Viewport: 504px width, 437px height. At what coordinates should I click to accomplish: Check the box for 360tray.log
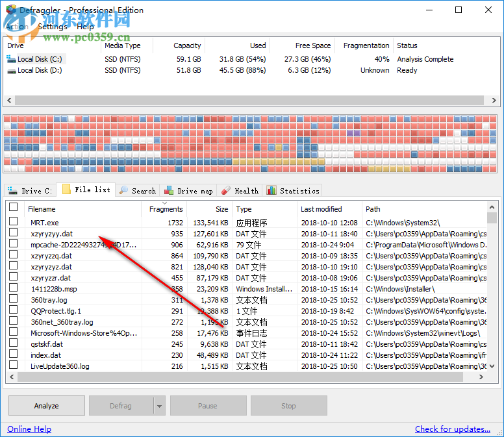click(x=13, y=299)
